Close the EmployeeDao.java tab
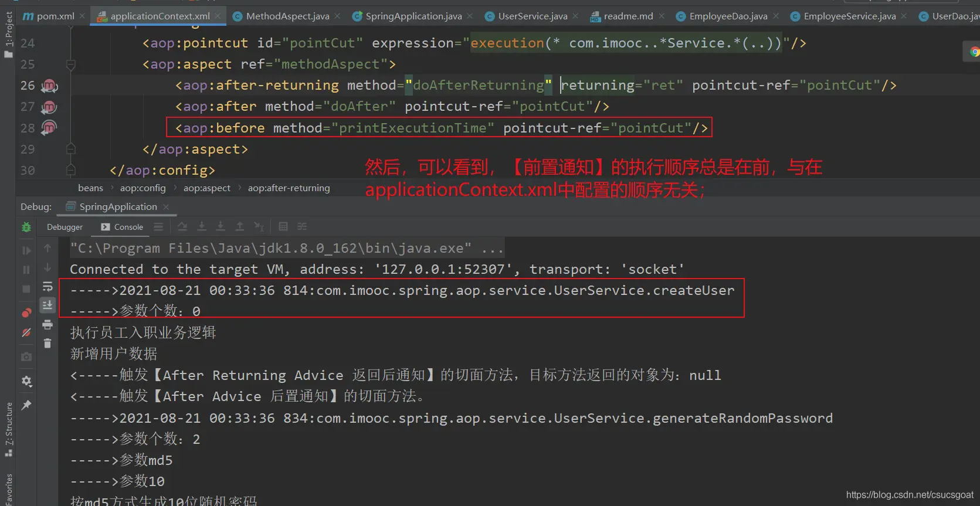Viewport: 980px width, 506px height. click(776, 16)
